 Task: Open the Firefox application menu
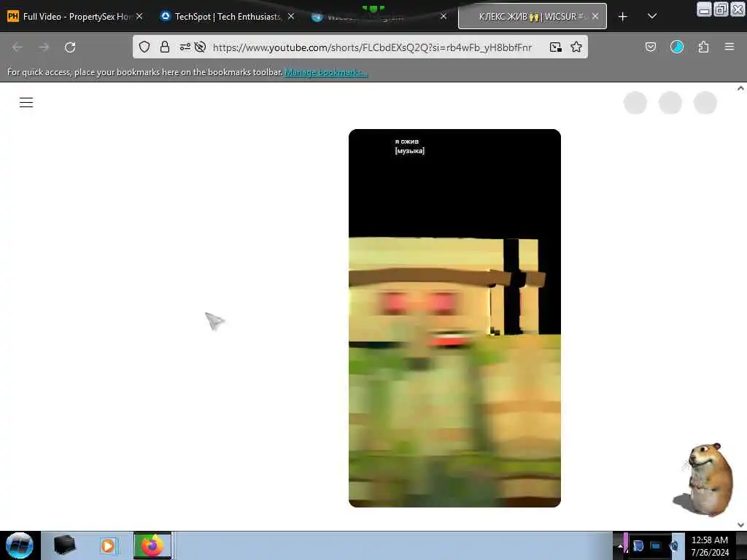coord(729,47)
